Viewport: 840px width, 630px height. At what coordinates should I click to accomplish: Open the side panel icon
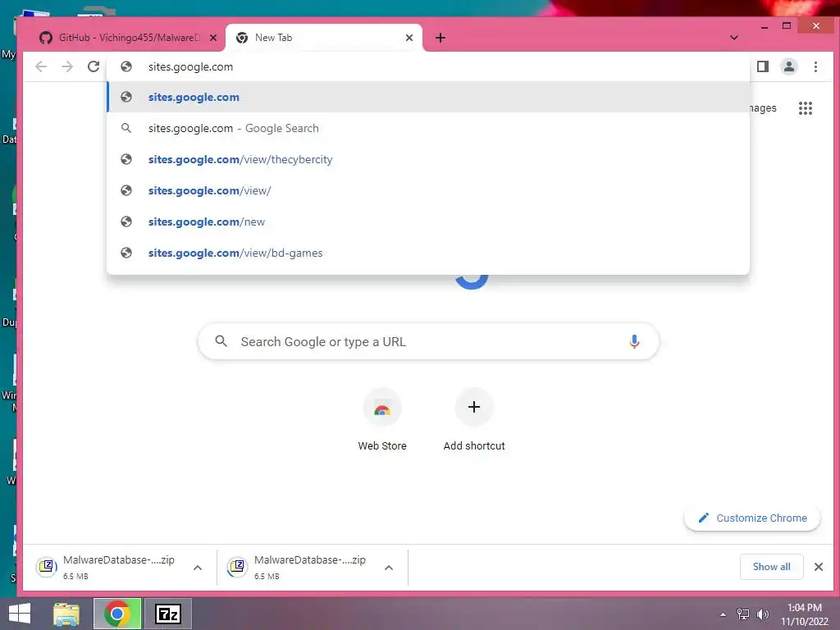click(x=763, y=66)
